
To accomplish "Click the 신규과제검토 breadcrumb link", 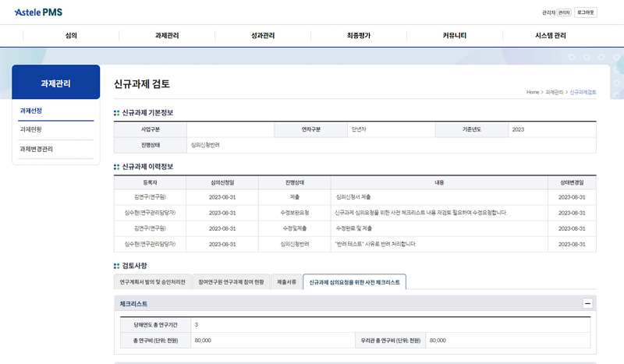I will click(x=583, y=92).
